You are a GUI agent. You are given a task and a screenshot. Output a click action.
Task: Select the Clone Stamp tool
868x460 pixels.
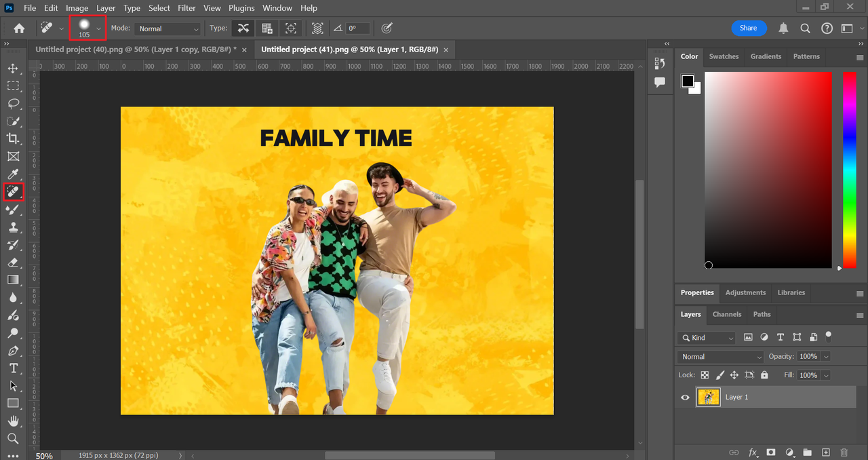13,227
